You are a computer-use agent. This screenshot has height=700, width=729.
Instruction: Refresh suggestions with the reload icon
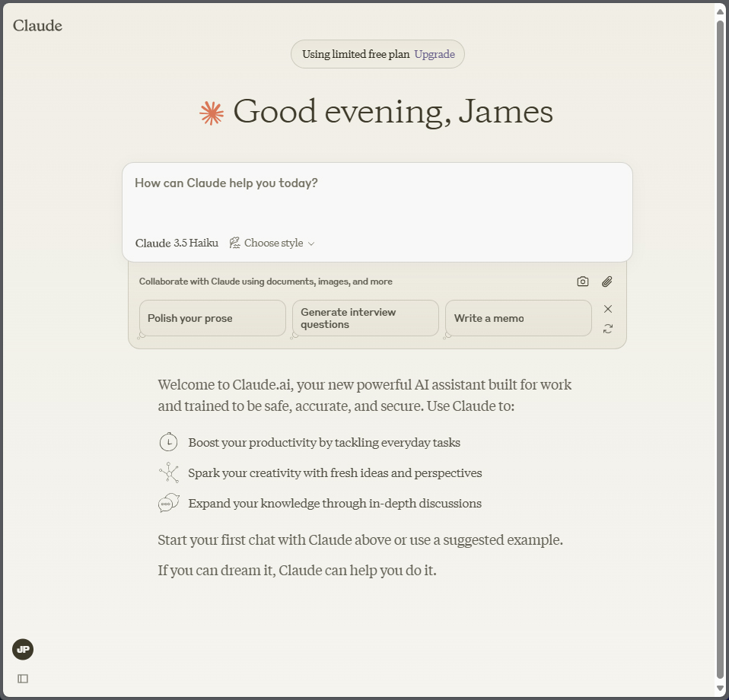(x=608, y=329)
